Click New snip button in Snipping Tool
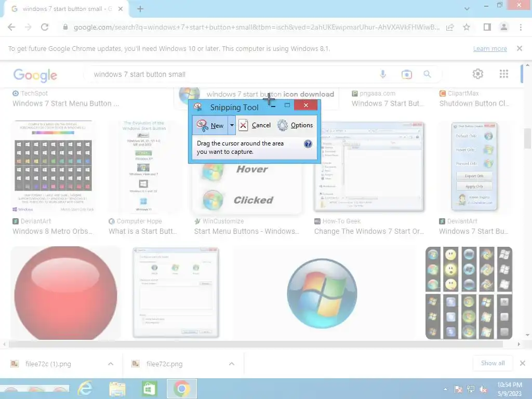The height and width of the screenshot is (399, 532). coord(210,125)
